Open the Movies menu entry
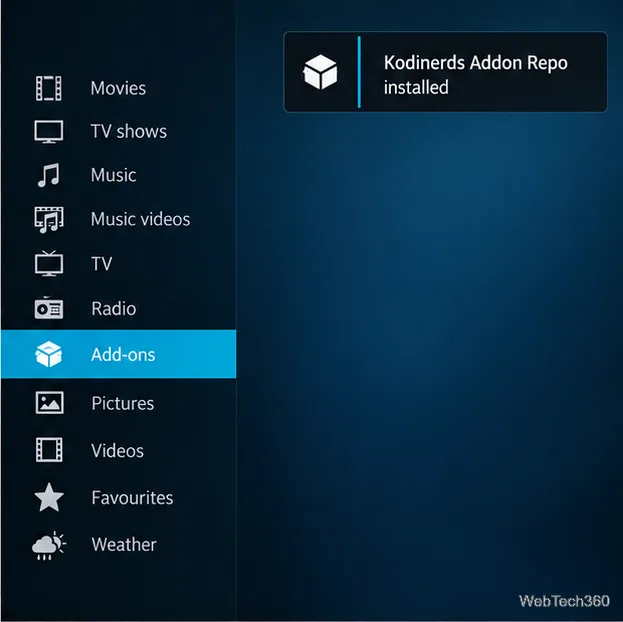623x622 pixels. pyautogui.click(x=118, y=88)
